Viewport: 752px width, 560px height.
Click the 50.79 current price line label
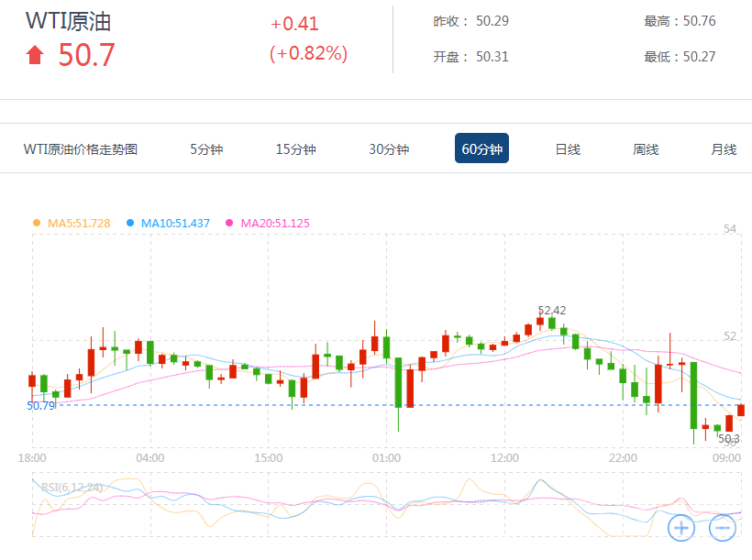point(41,405)
